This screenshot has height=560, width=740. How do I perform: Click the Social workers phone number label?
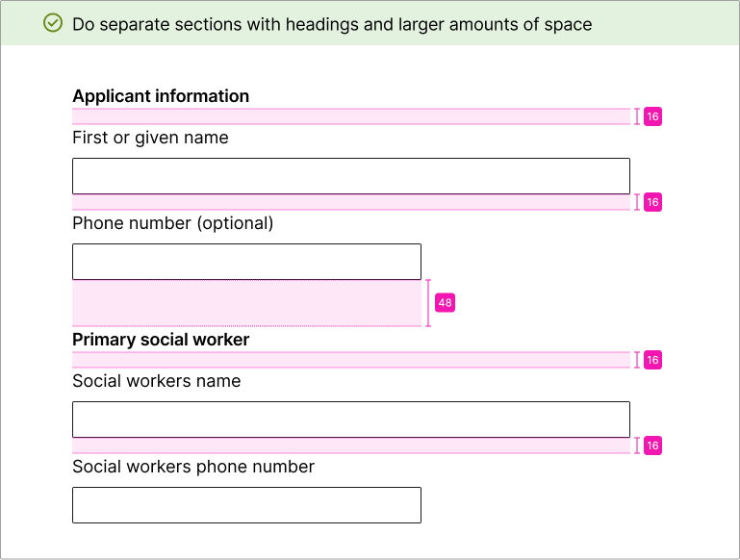[x=193, y=467]
